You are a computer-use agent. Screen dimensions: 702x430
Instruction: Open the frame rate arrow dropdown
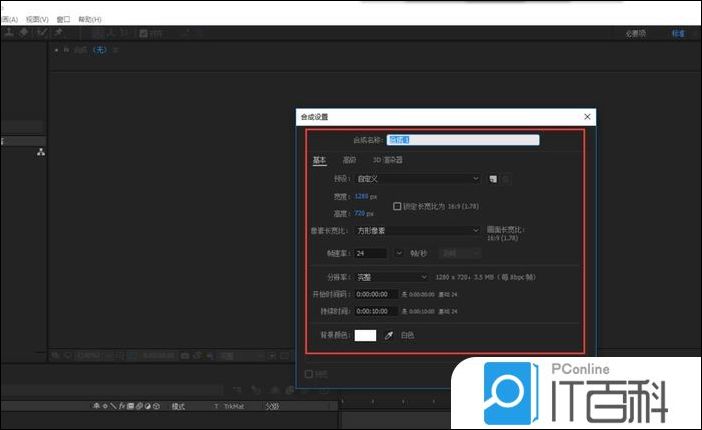tap(399, 254)
